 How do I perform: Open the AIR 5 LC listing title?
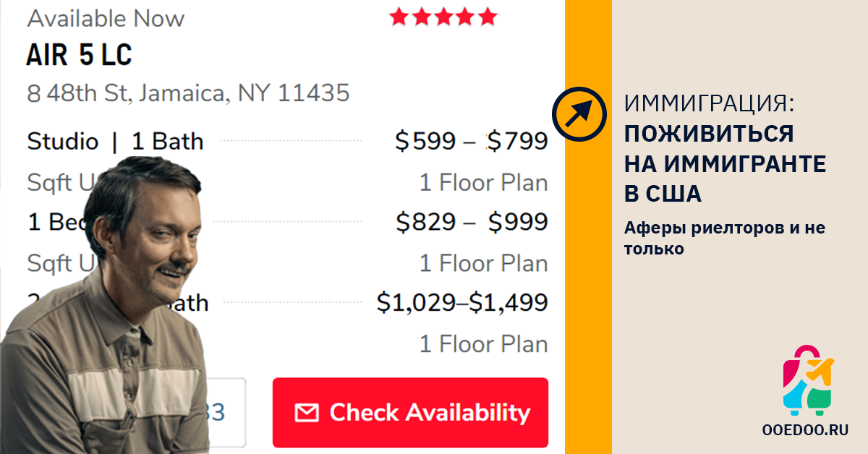(80, 55)
